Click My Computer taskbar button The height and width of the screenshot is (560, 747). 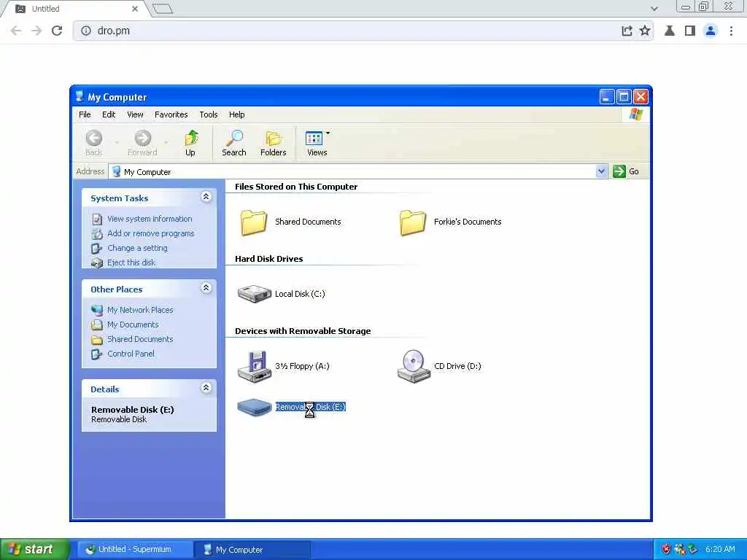click(252, 550)
